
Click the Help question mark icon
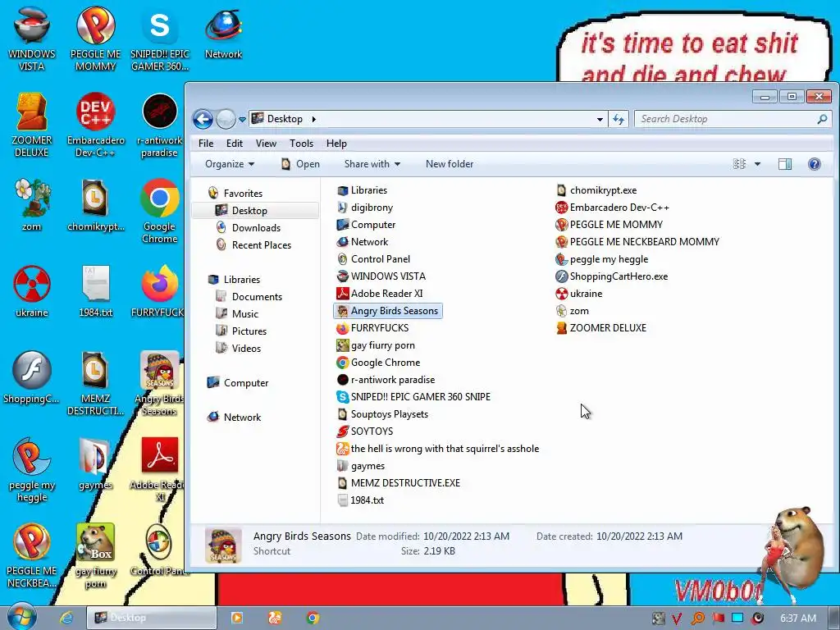pos(815,164)
